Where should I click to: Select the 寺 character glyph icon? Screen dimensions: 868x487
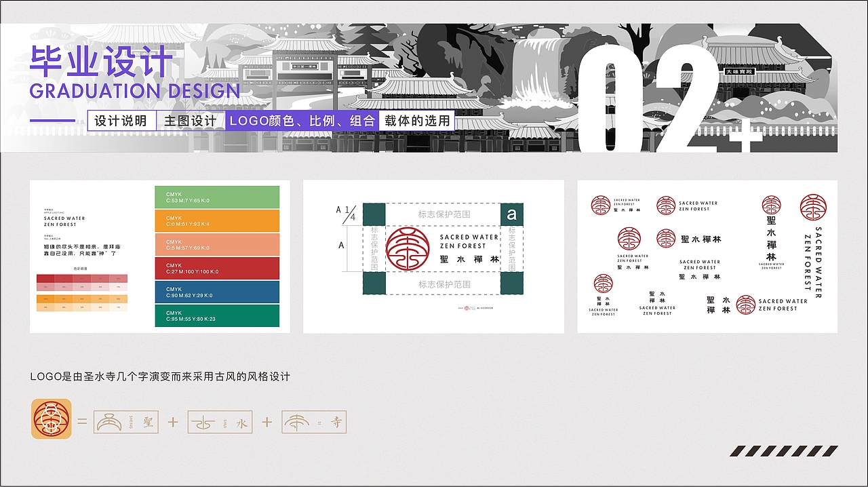[313, 421]
